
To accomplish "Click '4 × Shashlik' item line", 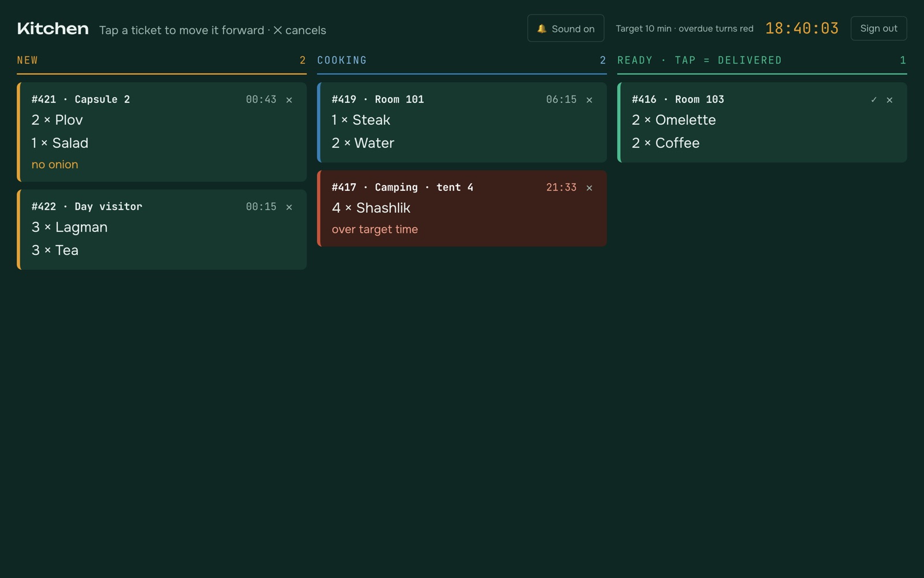I will (x=371, y=208).
